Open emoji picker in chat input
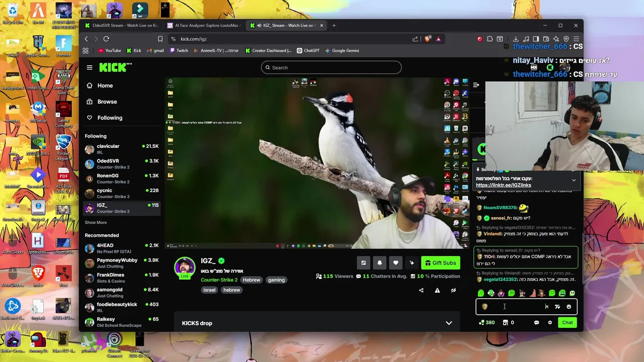 pyautogui.click(x=569, y=307)
